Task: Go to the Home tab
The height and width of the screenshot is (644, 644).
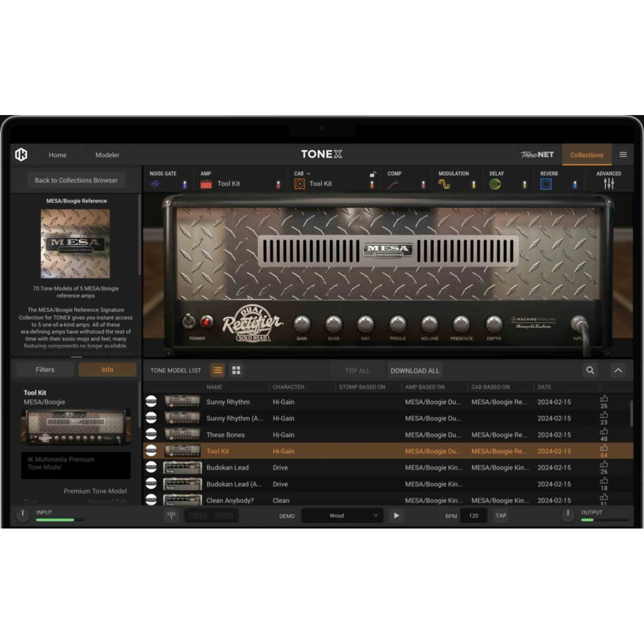Action: point(58,155)
